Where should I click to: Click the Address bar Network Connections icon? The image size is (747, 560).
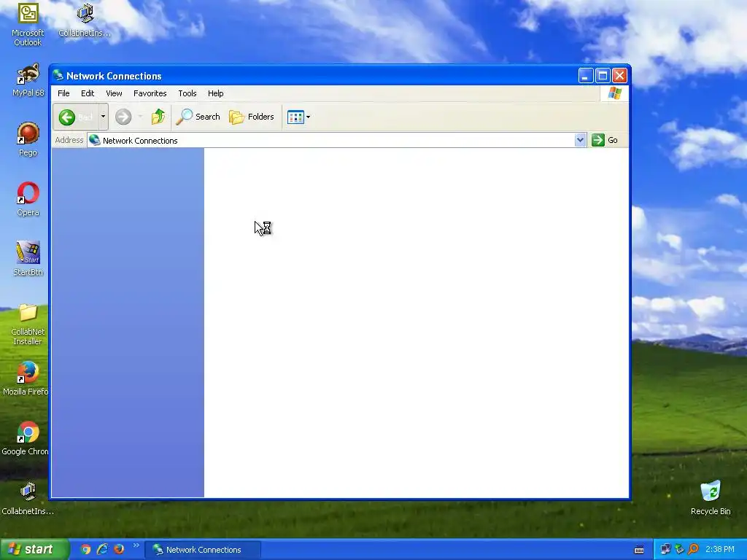pos(95,140)
